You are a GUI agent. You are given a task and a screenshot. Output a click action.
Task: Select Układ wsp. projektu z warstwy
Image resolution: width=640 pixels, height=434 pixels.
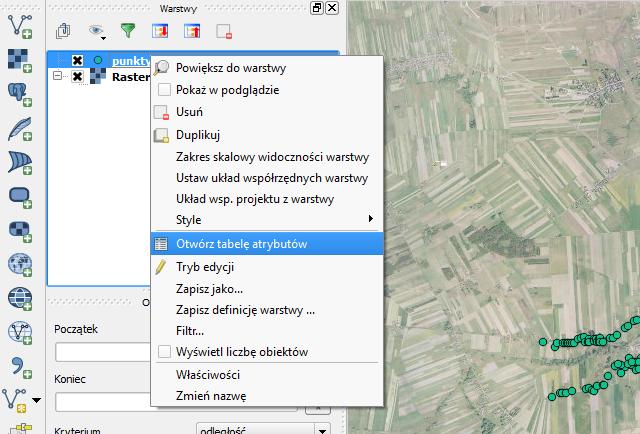(x=267, y=199)
